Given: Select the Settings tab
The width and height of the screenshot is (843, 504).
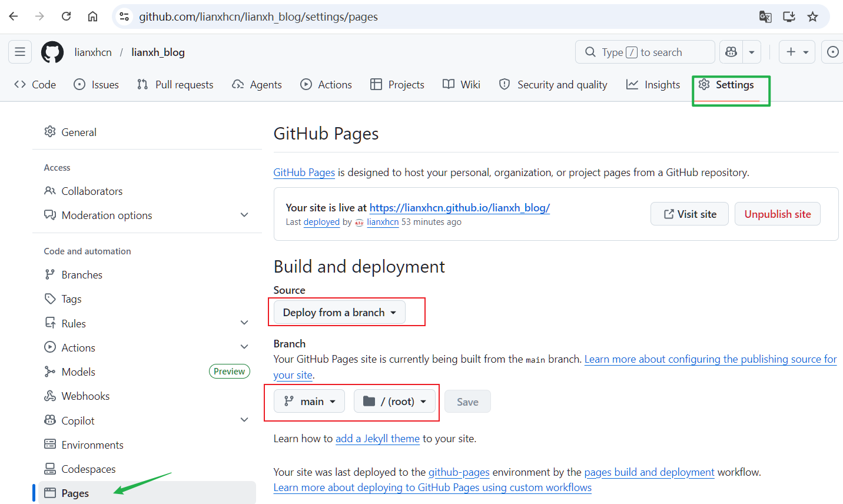Looking at the screenshot, I should click(726, 84).
